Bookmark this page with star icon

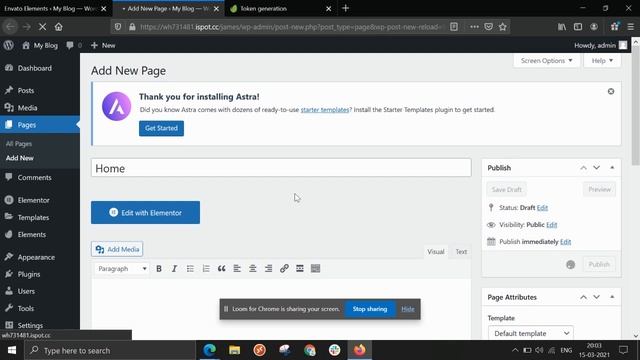pyautogui.click(x=502, y=27)
